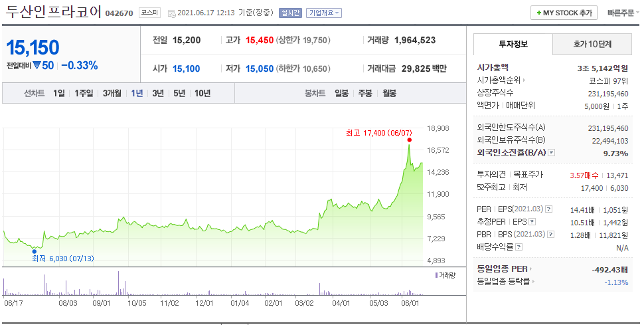This screenshot has height=325, width=644.
Task: Click 상한가 19,750 upper limit text
Action: 303,41
